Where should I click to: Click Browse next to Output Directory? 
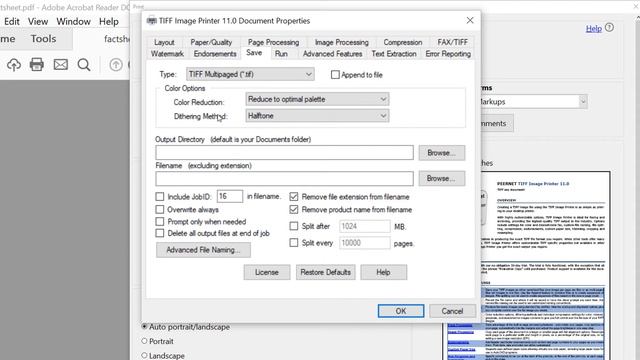coord(442,153)
